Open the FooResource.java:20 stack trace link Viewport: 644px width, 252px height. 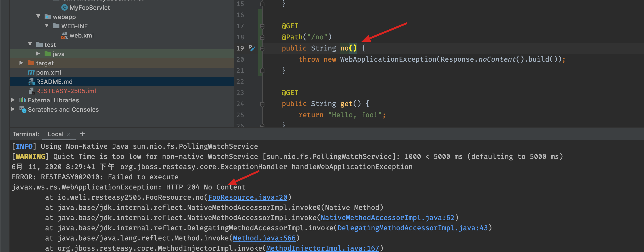click(x=247, y=197)
